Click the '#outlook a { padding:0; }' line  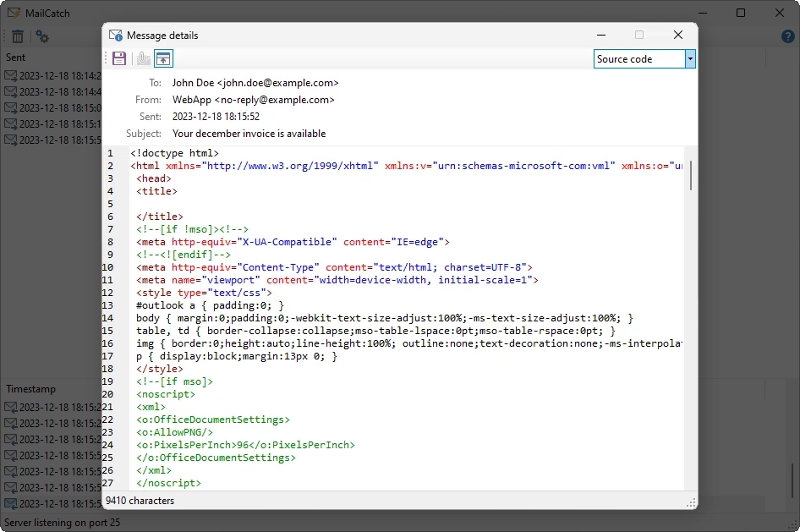click(x=210, y=305)
